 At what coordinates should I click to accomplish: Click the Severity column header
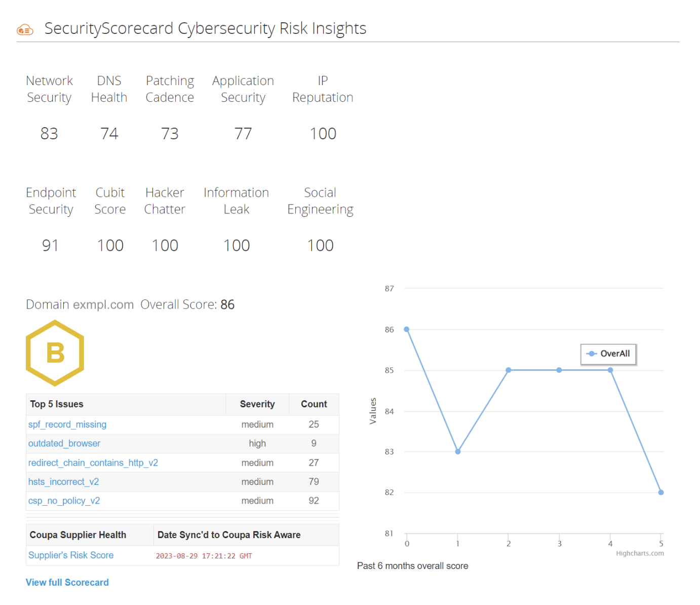pyautogui.click(x=257, y=404)
